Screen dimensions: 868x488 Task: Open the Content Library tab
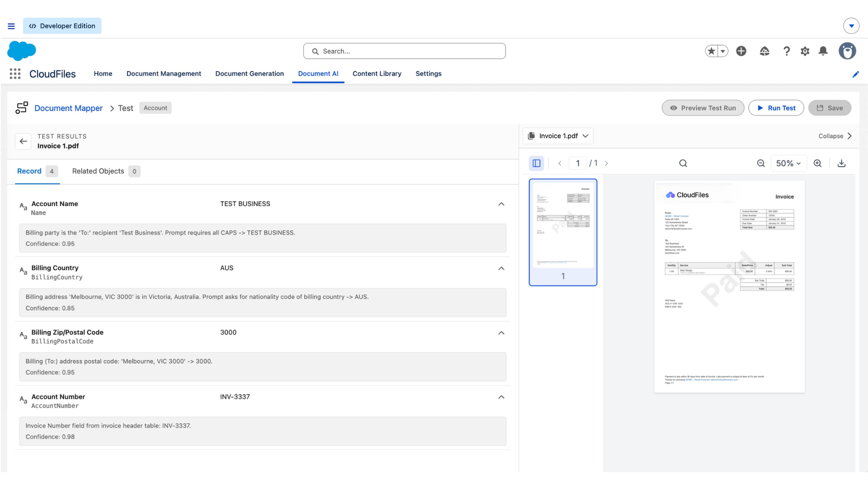pyautogui.click(x=377, y=74)
